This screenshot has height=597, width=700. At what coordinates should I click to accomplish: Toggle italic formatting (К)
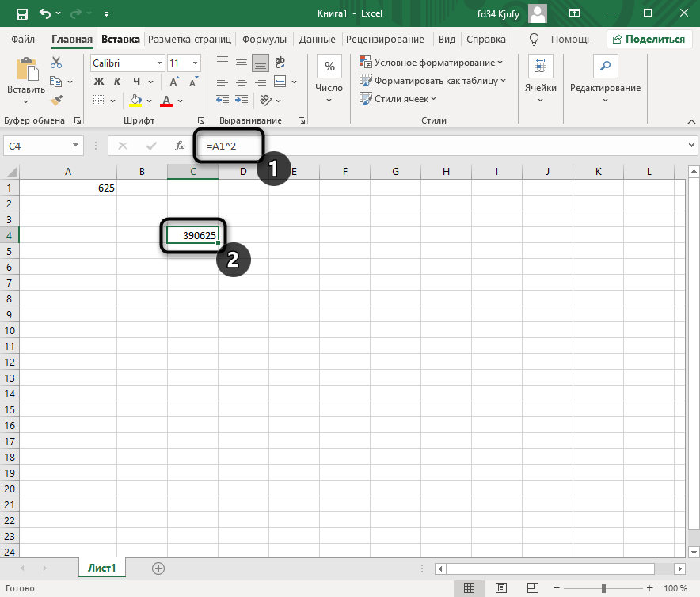pos(118,82)
